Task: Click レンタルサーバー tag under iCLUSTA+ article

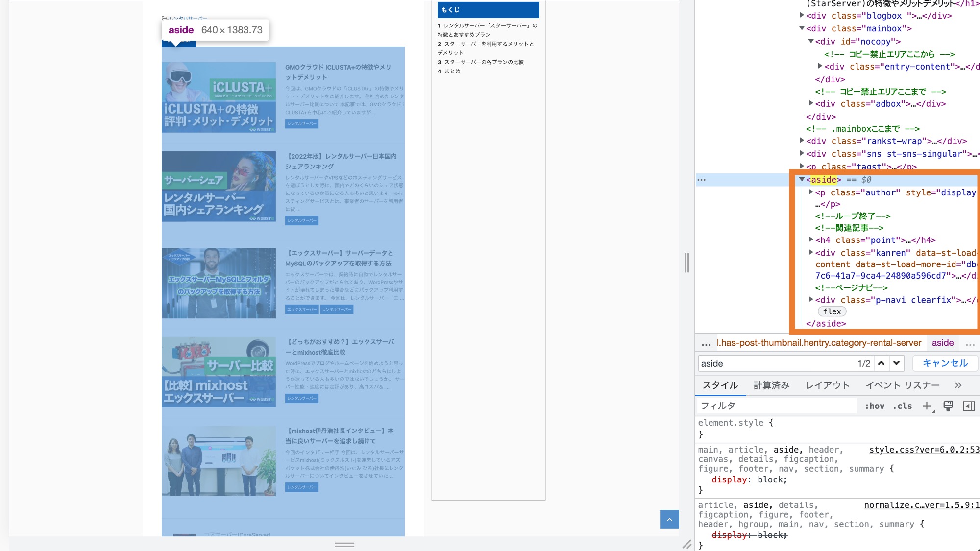Action: (302, 124)
